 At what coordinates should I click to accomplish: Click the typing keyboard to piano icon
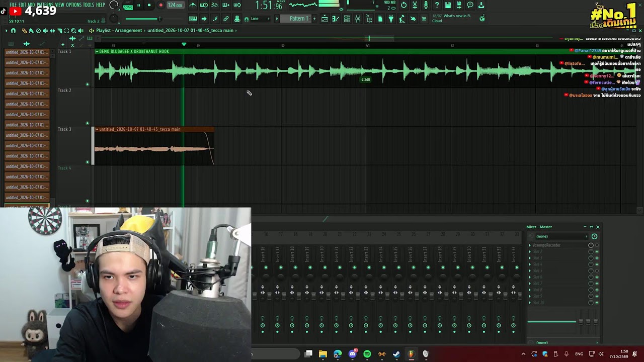[193, 19]
